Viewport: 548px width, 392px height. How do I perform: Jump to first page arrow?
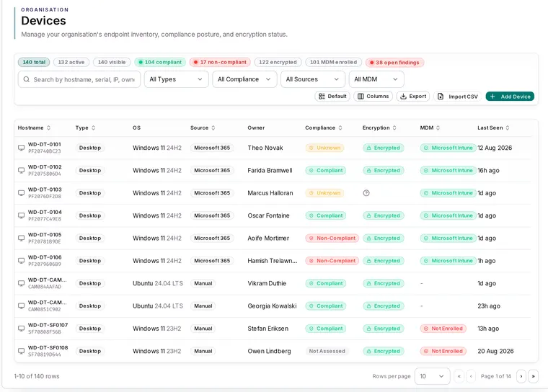[x=459, y=376]
